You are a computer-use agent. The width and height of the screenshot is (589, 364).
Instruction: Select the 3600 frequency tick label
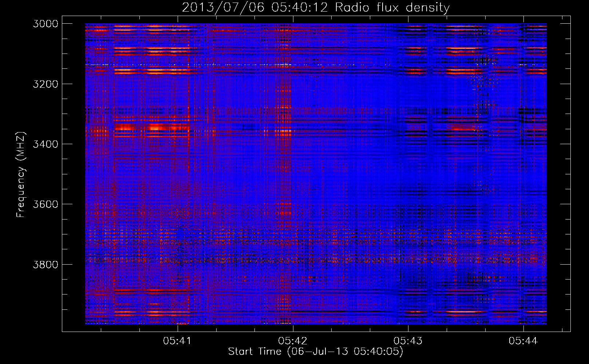pos(46,204)
